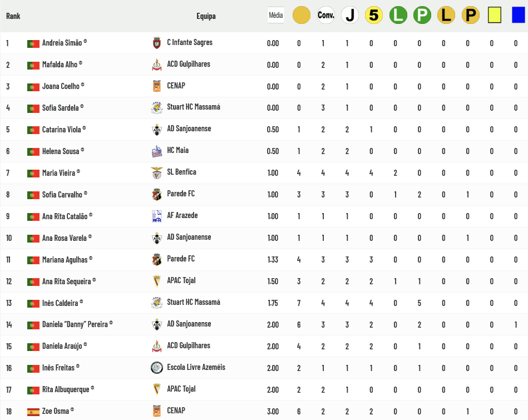Click the Equipa column header

click(x=206, y=16)
